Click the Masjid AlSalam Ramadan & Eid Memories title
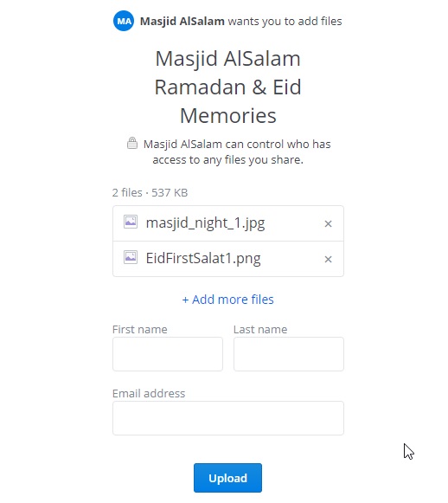 coord(227,87)
